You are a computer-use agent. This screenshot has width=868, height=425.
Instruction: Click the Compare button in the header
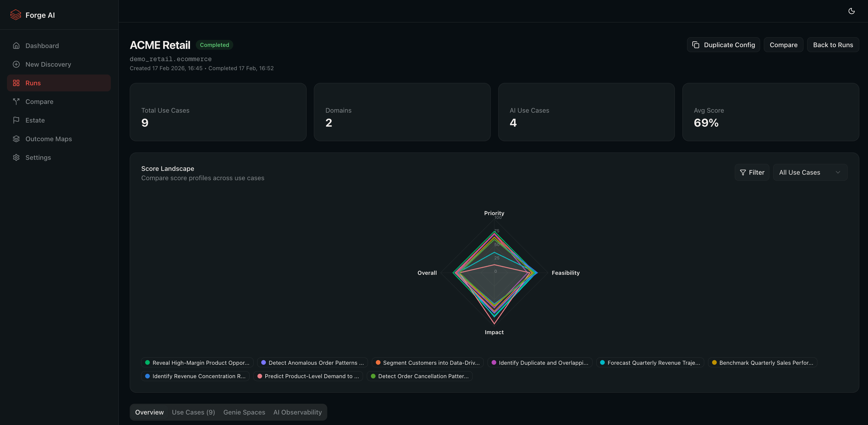tap(783, 45)
